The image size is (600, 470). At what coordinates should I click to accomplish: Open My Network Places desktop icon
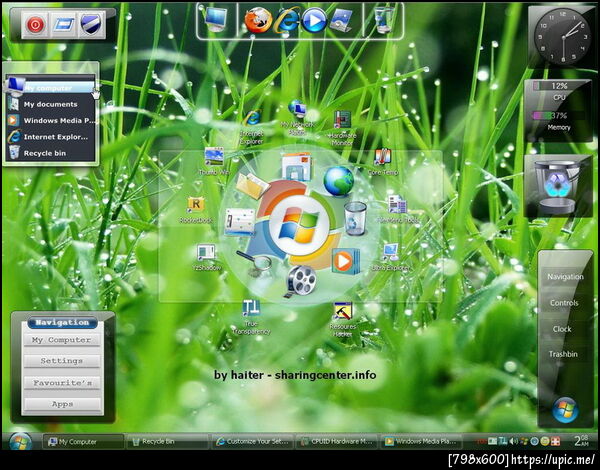coord(298,118)
